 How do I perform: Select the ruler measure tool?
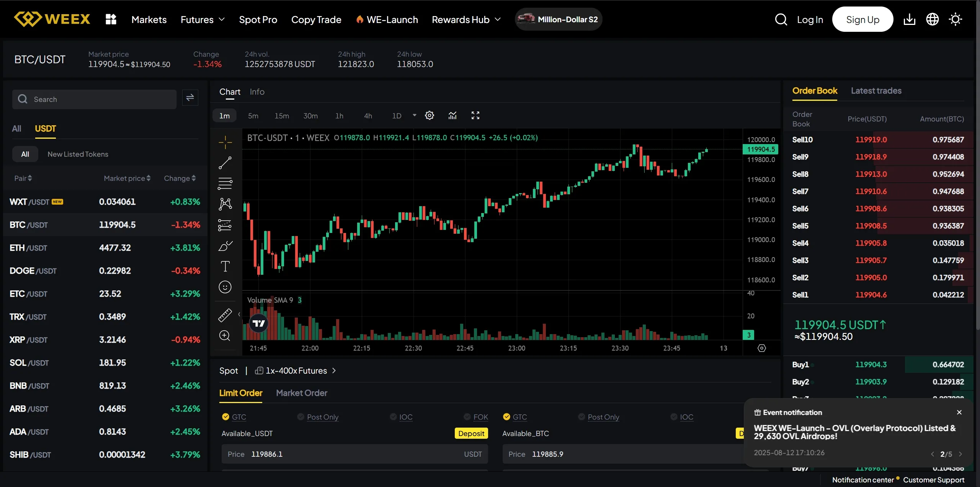[225, 315]
